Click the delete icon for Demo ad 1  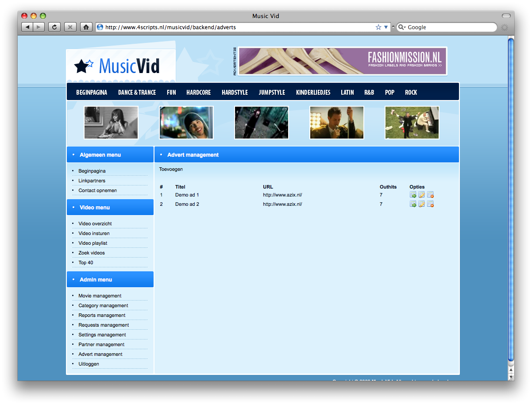[430, 195]
